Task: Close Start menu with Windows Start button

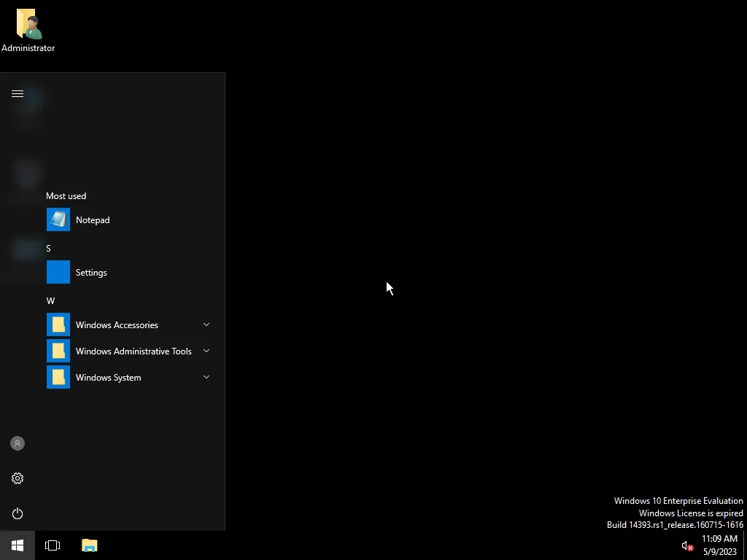Action: pos(18,545)
